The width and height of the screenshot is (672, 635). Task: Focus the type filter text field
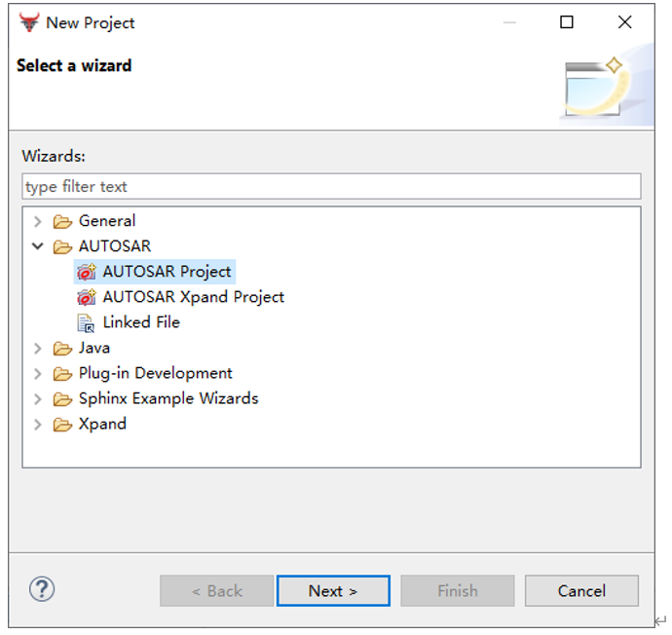(331, 186)
